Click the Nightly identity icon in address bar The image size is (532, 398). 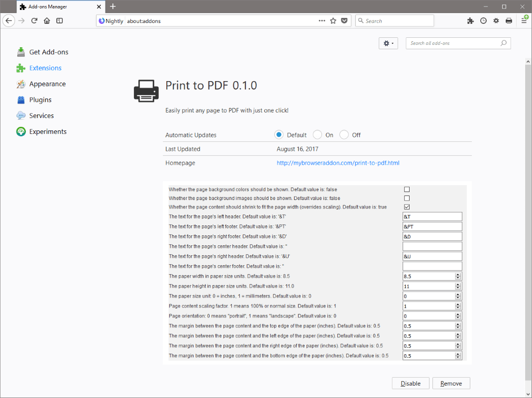tap(111, 21)
